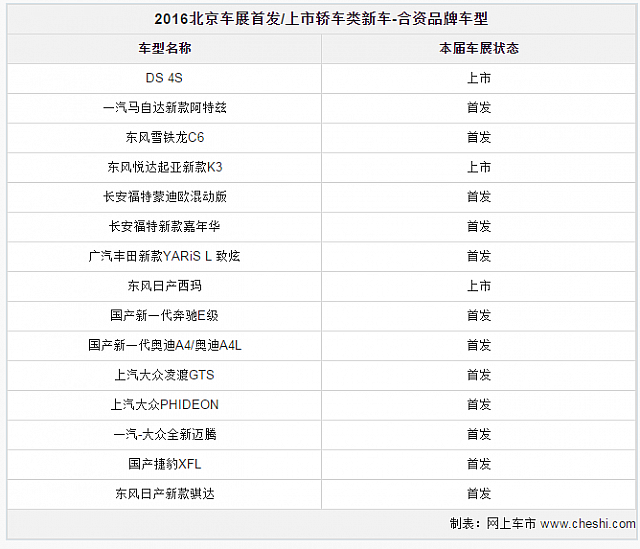Click 首发 status in the 全新迈腾 row

[479, 434]
